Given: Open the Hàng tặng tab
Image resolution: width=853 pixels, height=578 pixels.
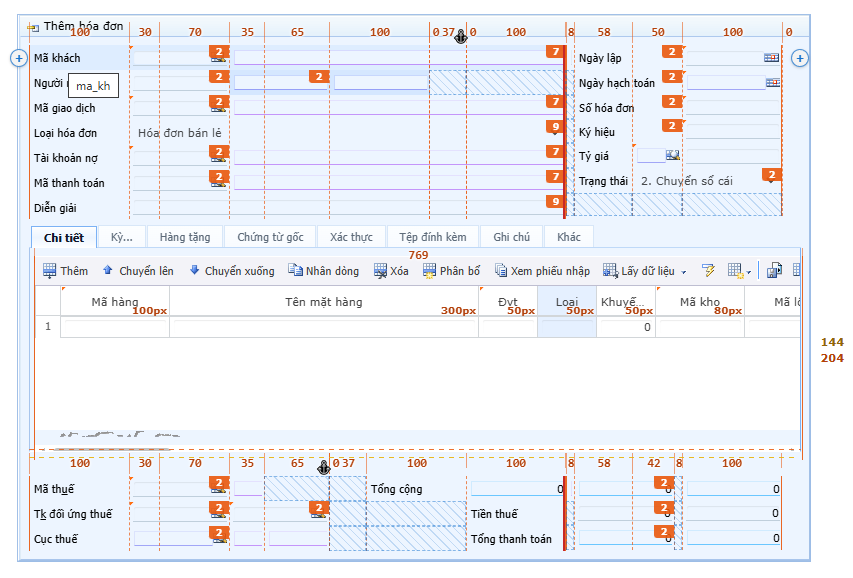Looking at the screenshot, I should pos(185,237).
